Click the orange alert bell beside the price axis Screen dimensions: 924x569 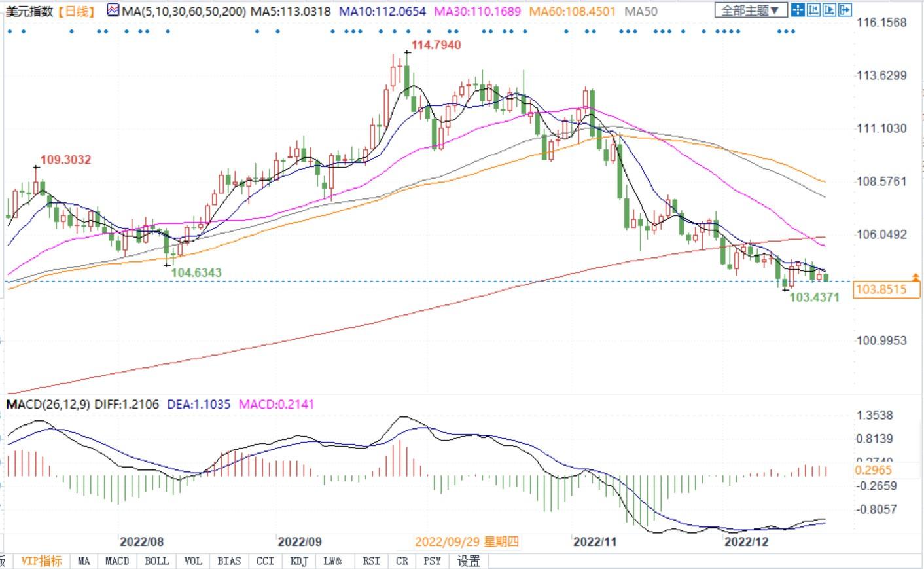coord(915,278)
